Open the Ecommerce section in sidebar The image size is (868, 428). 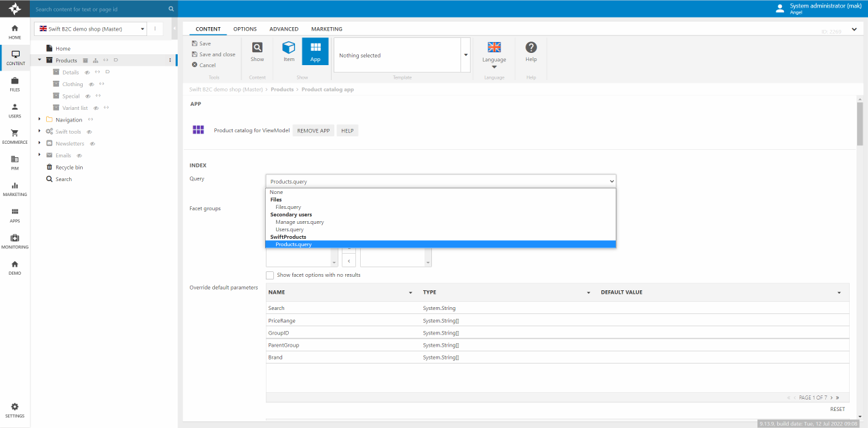tap(15, 134)
